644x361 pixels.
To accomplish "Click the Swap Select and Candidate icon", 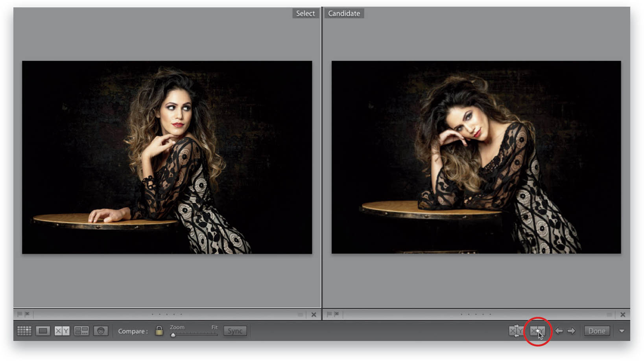I will click(516, 331).
